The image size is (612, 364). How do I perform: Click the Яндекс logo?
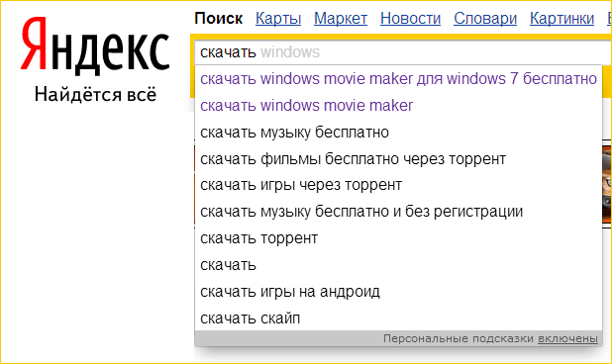[95, 46]
